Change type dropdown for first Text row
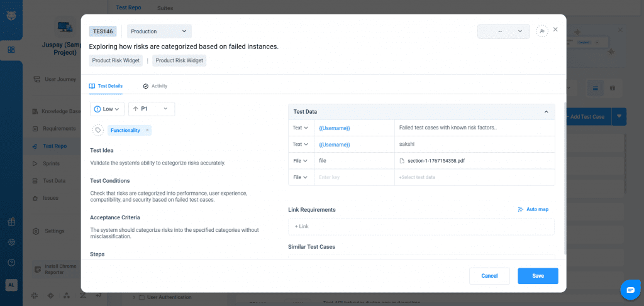This screenshot has width=644, height=306. [301, 128]
